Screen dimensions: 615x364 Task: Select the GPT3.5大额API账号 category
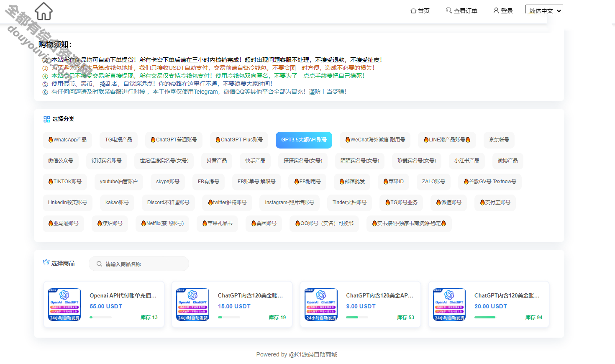(x=304, y=140)
